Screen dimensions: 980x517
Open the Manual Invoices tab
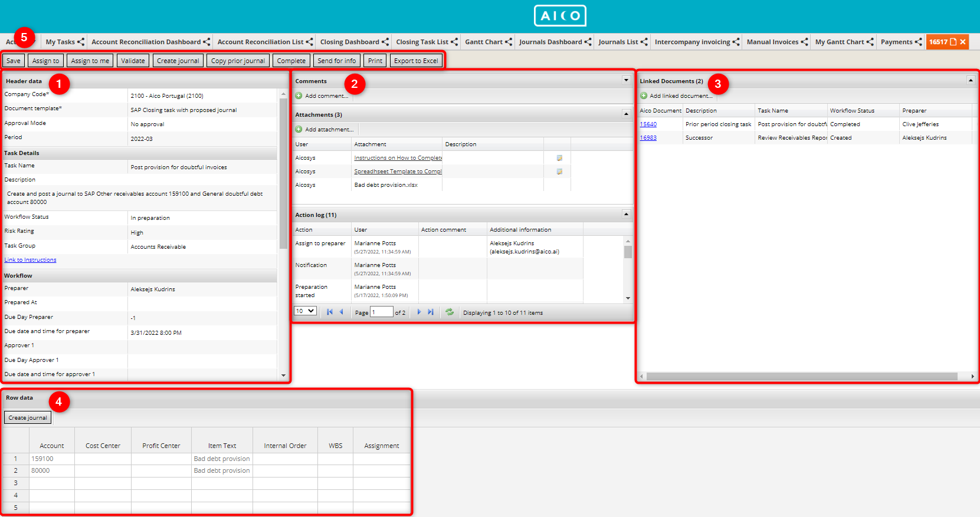[x=772, y=42]
